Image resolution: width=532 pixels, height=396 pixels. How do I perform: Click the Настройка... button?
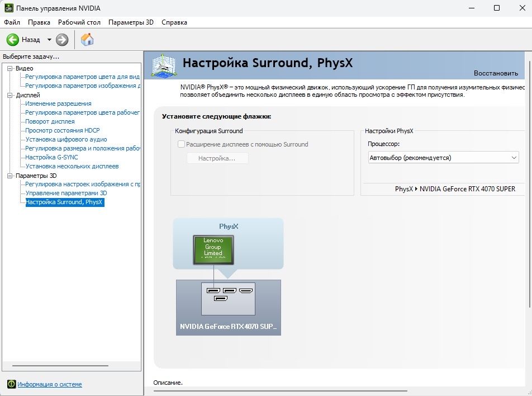(217, 158)
